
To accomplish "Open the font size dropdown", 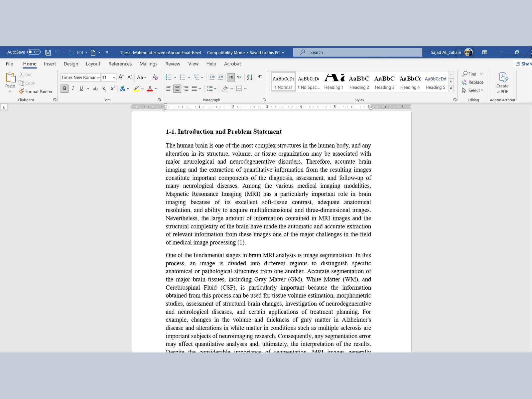I will pos(114,77).
